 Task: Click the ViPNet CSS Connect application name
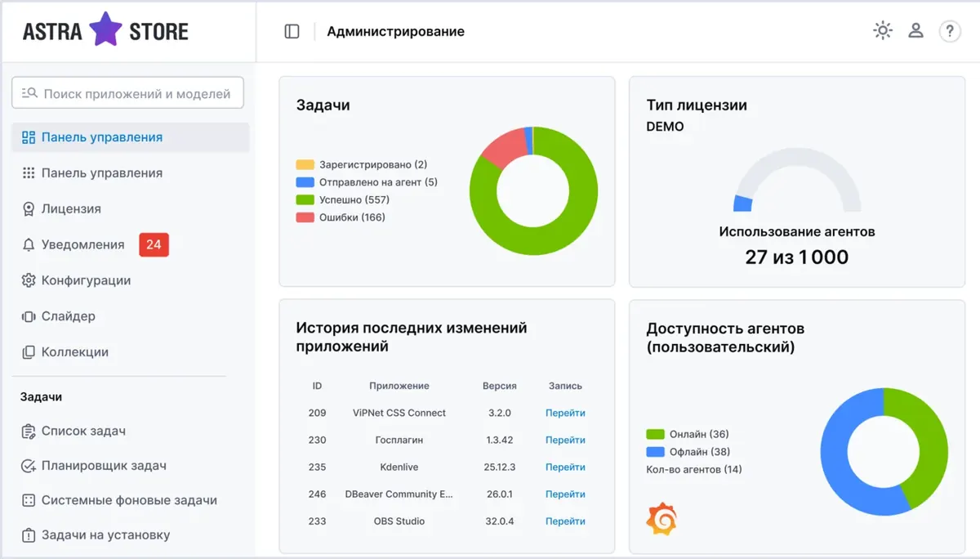point(399,413)
